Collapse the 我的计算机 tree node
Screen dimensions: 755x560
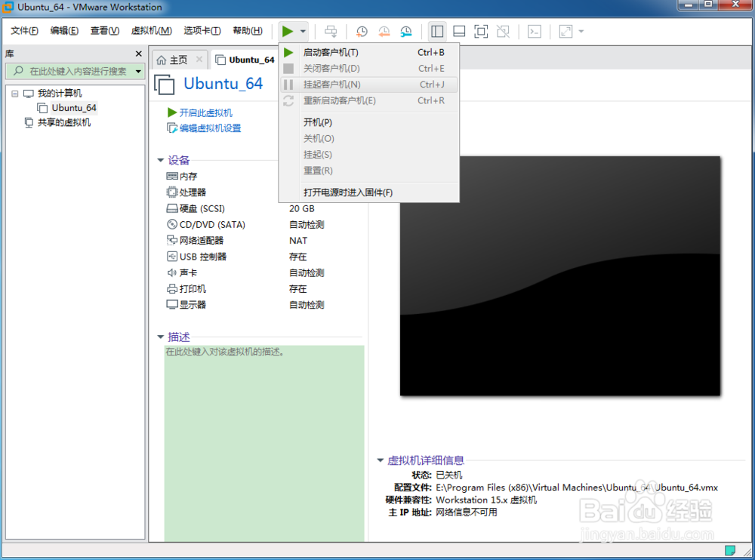(x=15, y=94)
